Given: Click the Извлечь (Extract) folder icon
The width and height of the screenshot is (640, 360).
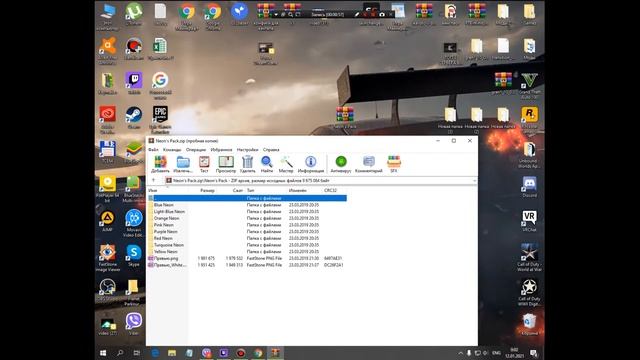Looking at the screenshot, I should coord(183,164).
